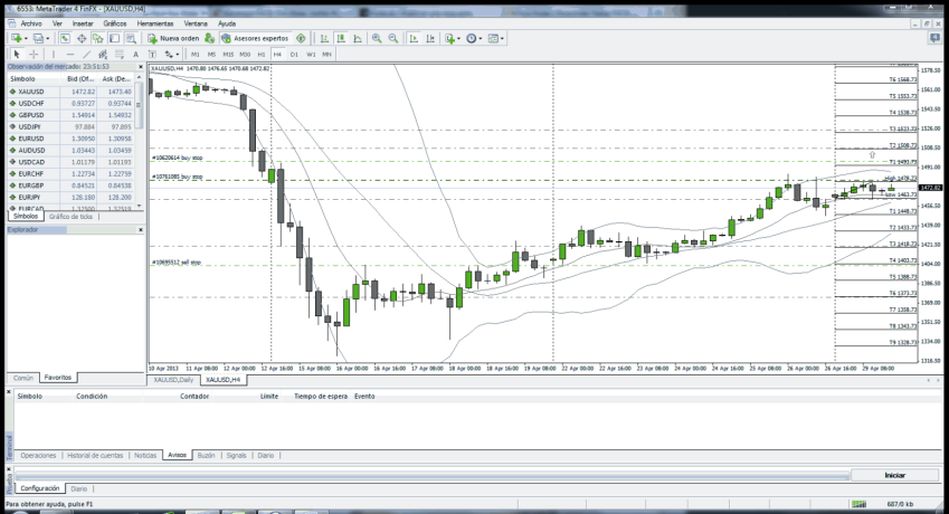Expand the periodicity clock dropdown
Image resolution: width=949 pixels, height=514 pixels.
pos(481,39)
